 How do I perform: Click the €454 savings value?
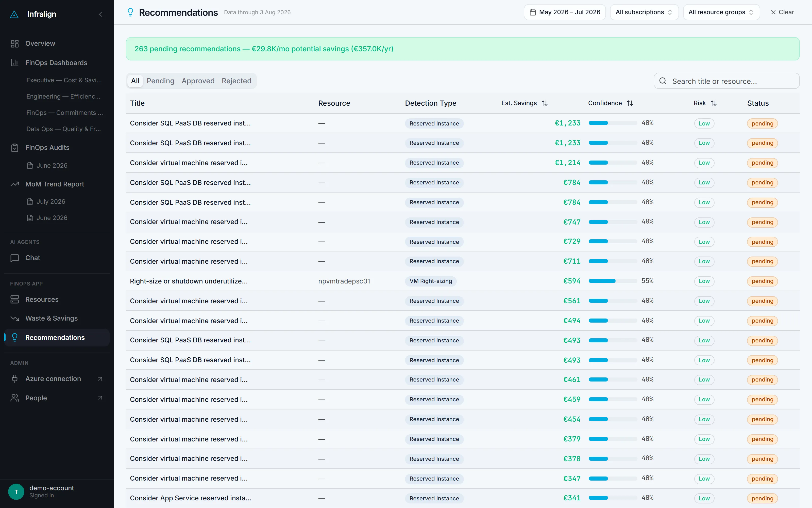click(572, 419)
